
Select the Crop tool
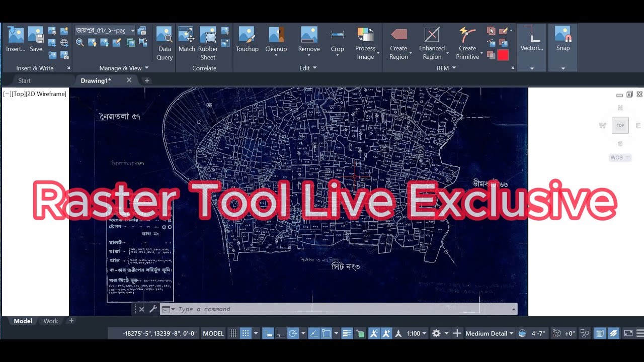(338, 40)
